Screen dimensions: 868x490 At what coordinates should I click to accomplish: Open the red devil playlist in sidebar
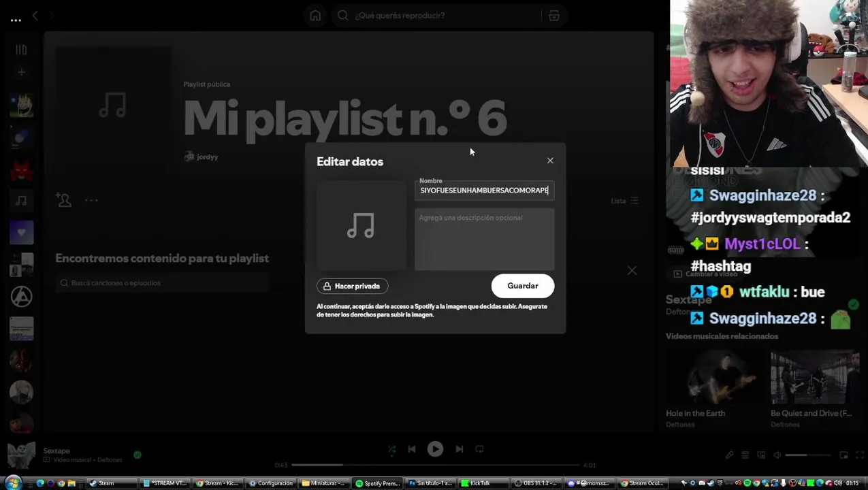click(x=21, y=169)
